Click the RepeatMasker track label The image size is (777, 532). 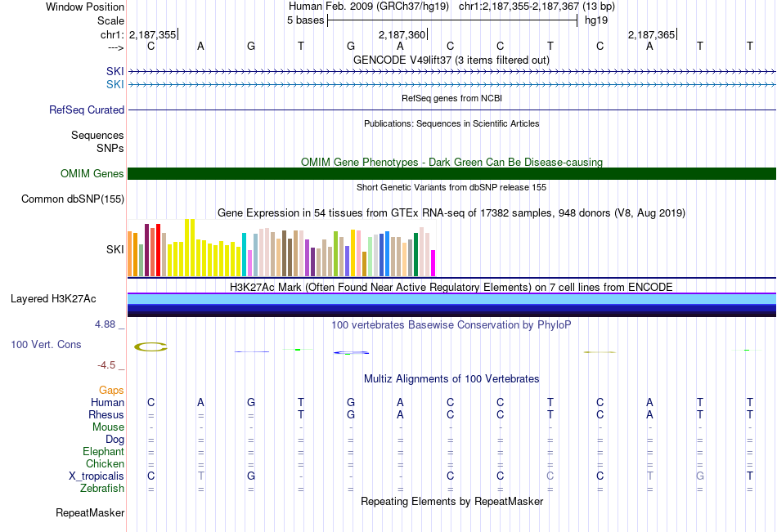coord(90,513)
